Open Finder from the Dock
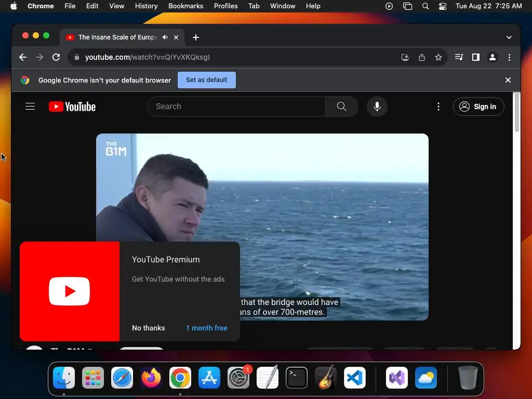Image resolution: width=532 pixels, height=399 pixels. [x=64, y=378]
